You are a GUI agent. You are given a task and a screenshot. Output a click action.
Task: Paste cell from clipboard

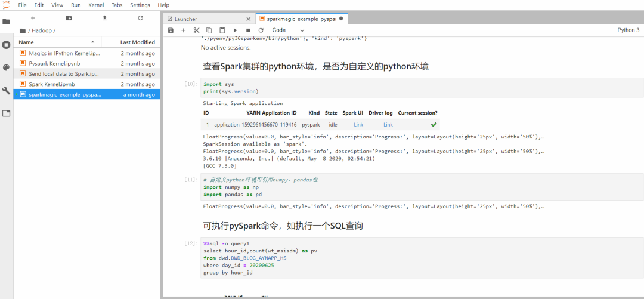222,30
